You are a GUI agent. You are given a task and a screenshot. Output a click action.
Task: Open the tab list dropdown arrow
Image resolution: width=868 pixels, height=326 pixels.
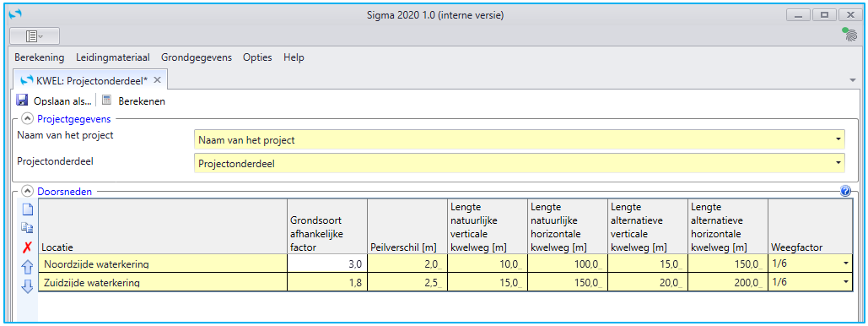pos(853,80)
